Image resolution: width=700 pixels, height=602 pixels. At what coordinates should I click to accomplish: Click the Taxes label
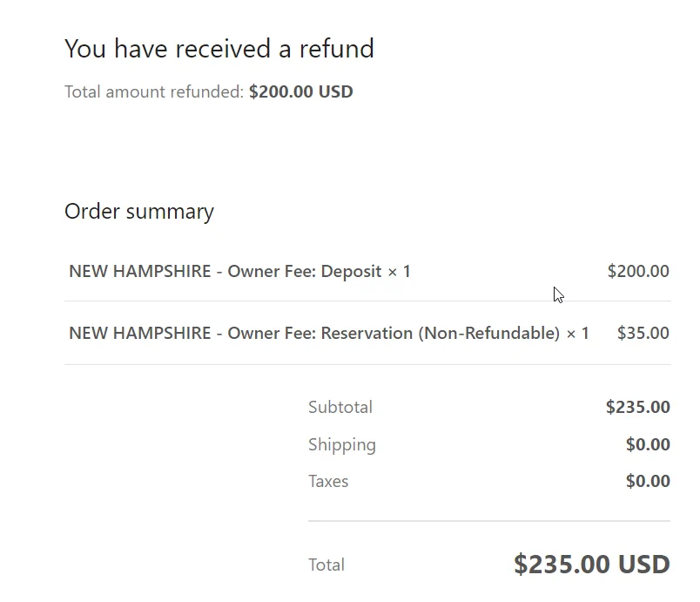click(328, 482)
